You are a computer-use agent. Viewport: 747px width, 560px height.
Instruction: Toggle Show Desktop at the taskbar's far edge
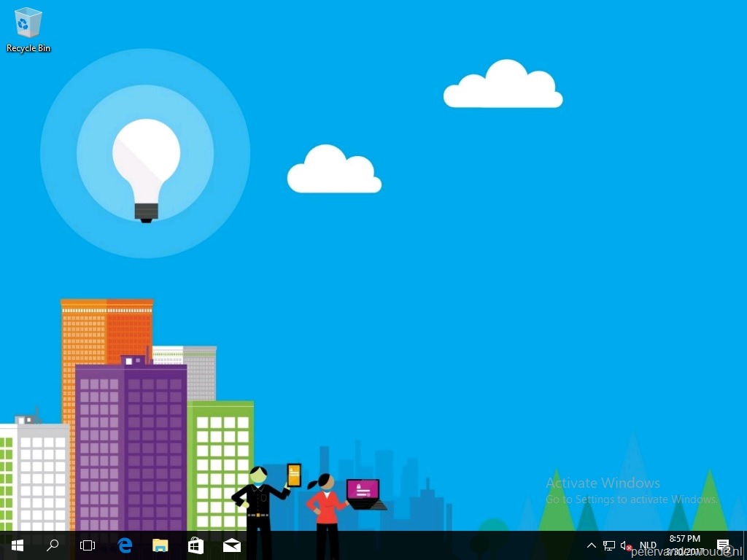[745, 545]
